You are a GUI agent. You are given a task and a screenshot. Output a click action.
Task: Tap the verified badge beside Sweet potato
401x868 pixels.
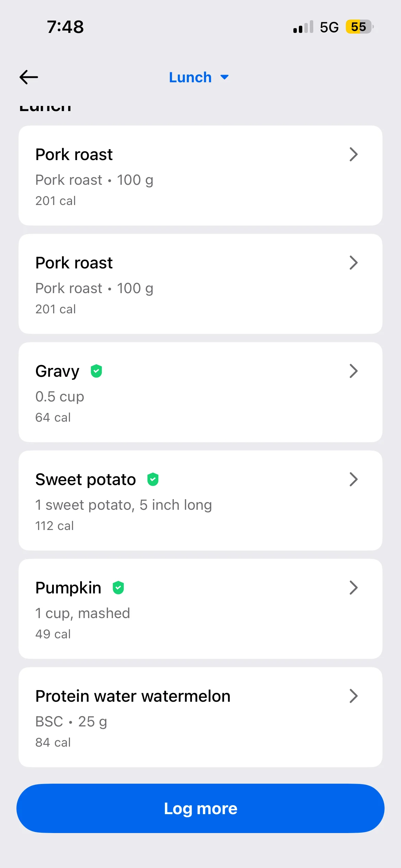click(153, 479)
